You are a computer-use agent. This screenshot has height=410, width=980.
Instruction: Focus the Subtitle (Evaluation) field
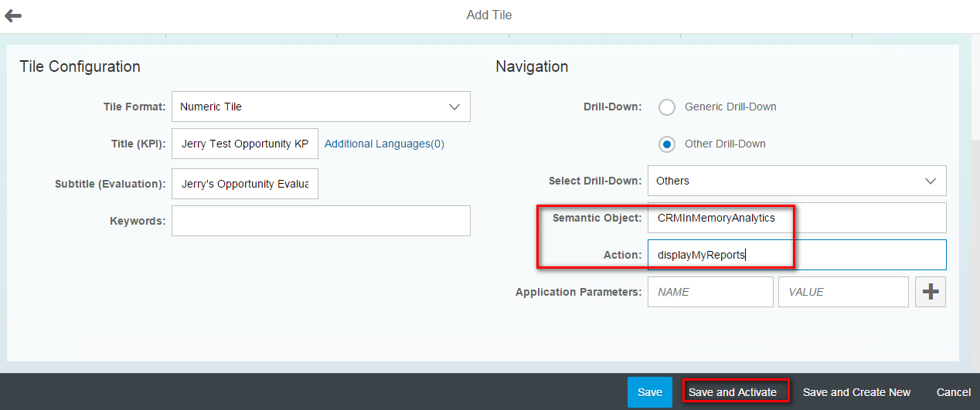(245, 184)
